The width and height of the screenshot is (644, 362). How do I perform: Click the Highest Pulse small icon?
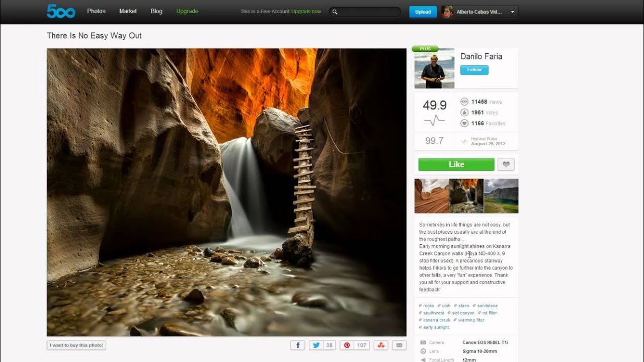[464, 141]
